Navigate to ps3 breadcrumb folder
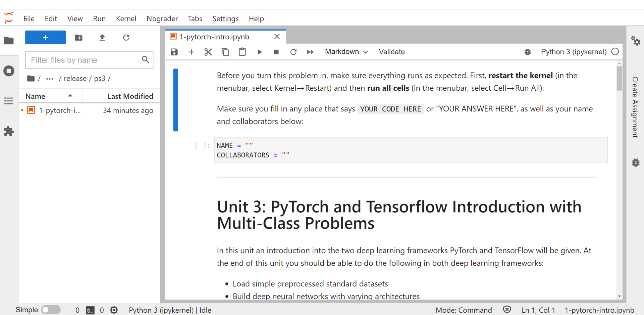 click(x=100, y=79)
